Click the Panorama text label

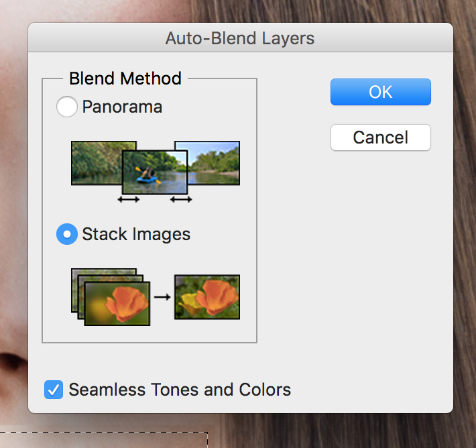(x=122, y=107)
